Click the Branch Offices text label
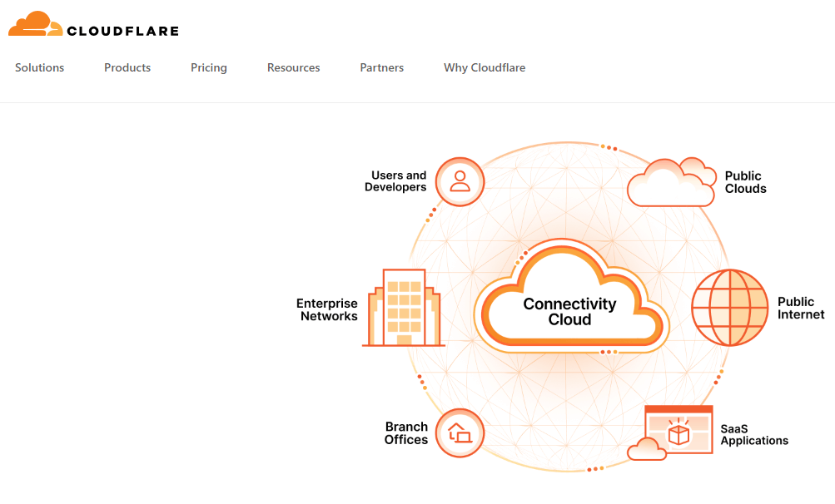Screen dimensions: 835x504 pos(406,433)
